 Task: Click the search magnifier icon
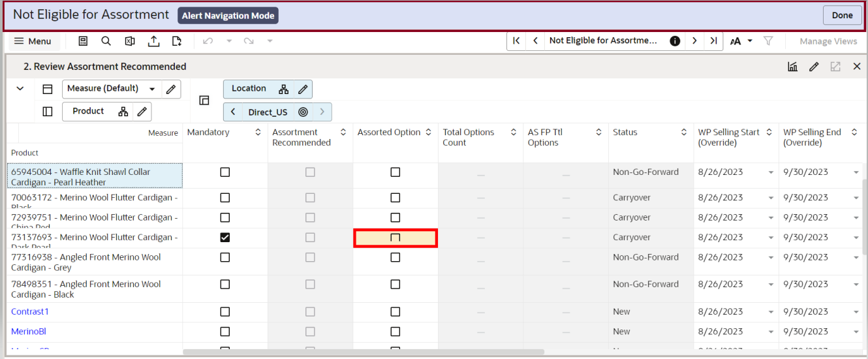[x=106, y=41]
